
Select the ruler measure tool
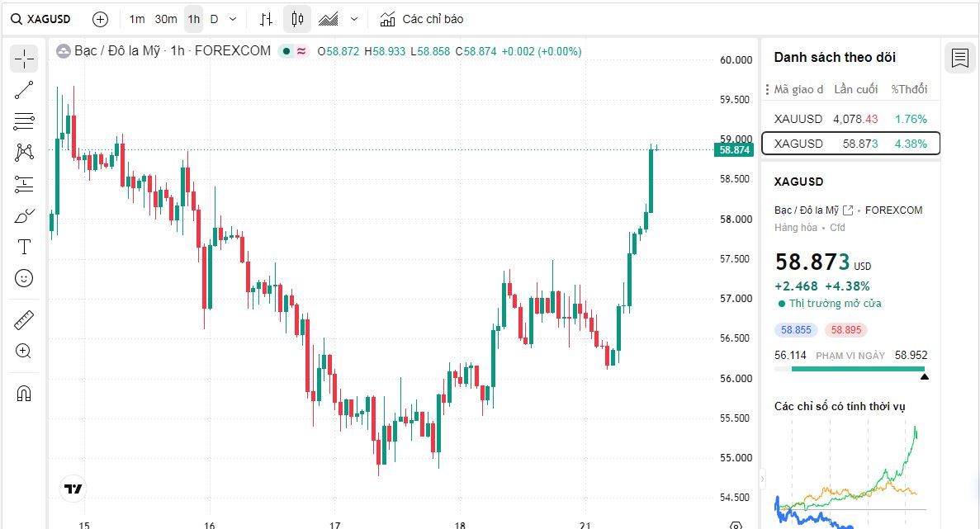(x=24, y=320)
